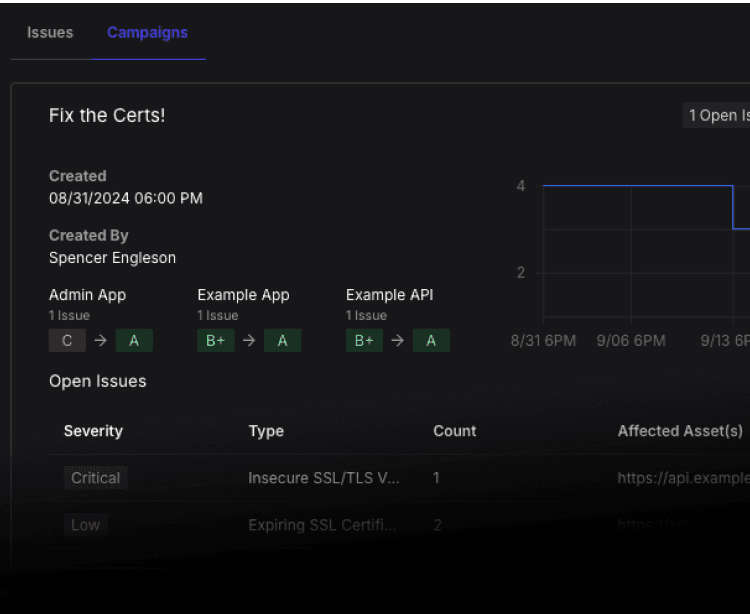This screenshot has height=614, width=750.
Task: Click the Critical severity badge
Action: point(95,478)
